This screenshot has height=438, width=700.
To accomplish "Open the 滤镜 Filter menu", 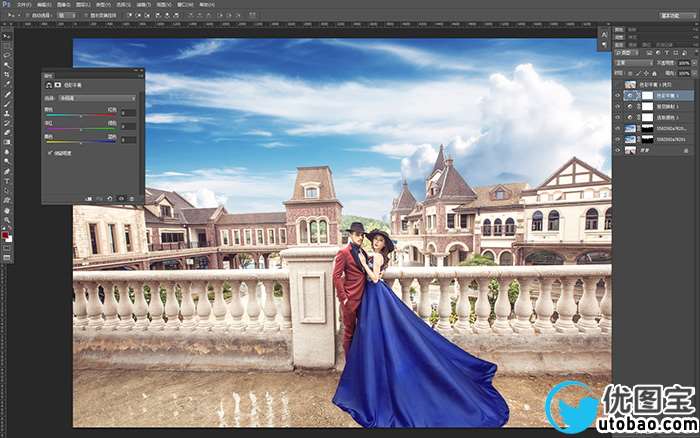I will click(143, 4).
